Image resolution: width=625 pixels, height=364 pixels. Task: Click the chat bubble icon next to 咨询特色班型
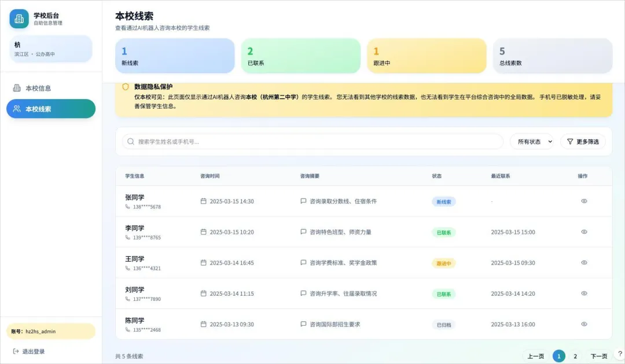point(303,231)
